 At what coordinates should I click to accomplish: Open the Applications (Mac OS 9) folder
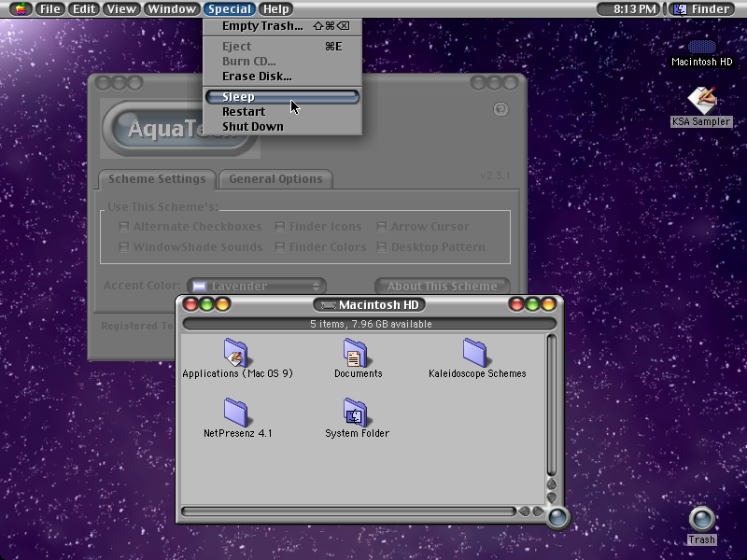pyautogui.click(x=236, y=353)
